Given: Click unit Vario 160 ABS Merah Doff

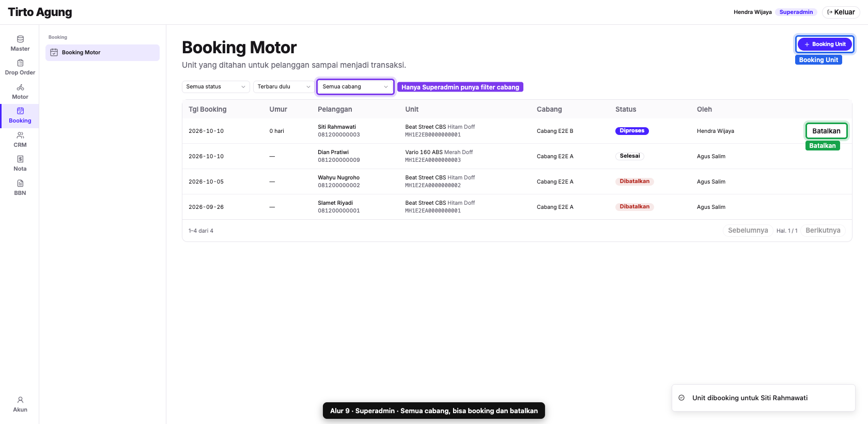Looking at the screenshot, I should 439,153.
